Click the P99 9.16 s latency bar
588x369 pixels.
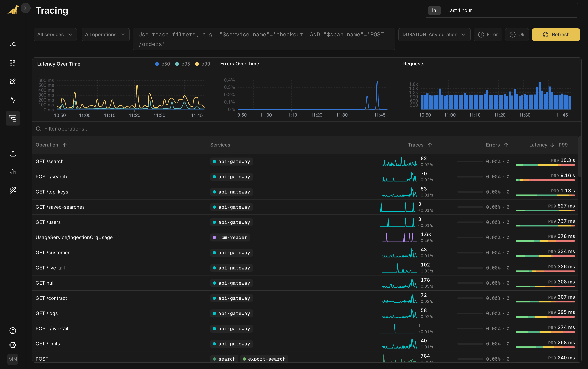click(x=545, y=180)
